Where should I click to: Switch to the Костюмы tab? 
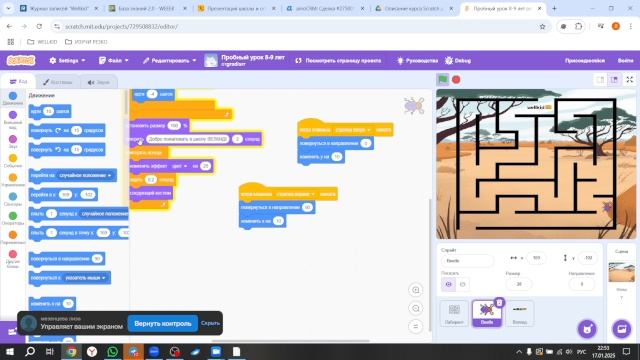click(x=58, y=82)
